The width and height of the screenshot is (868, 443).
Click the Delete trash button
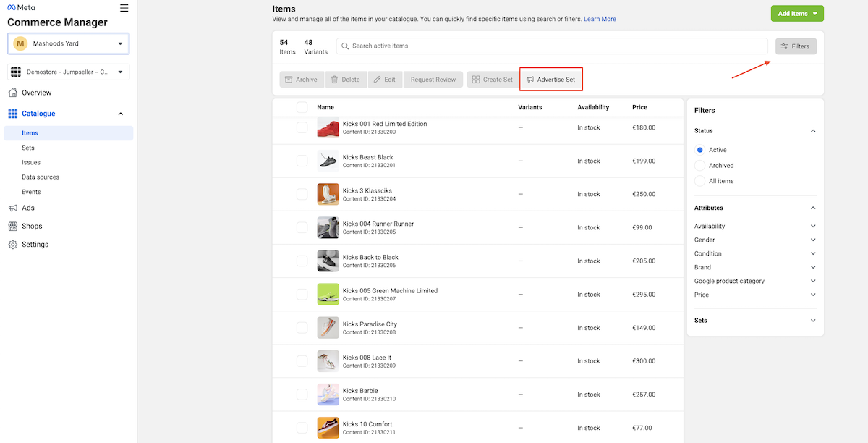point(346,80)
